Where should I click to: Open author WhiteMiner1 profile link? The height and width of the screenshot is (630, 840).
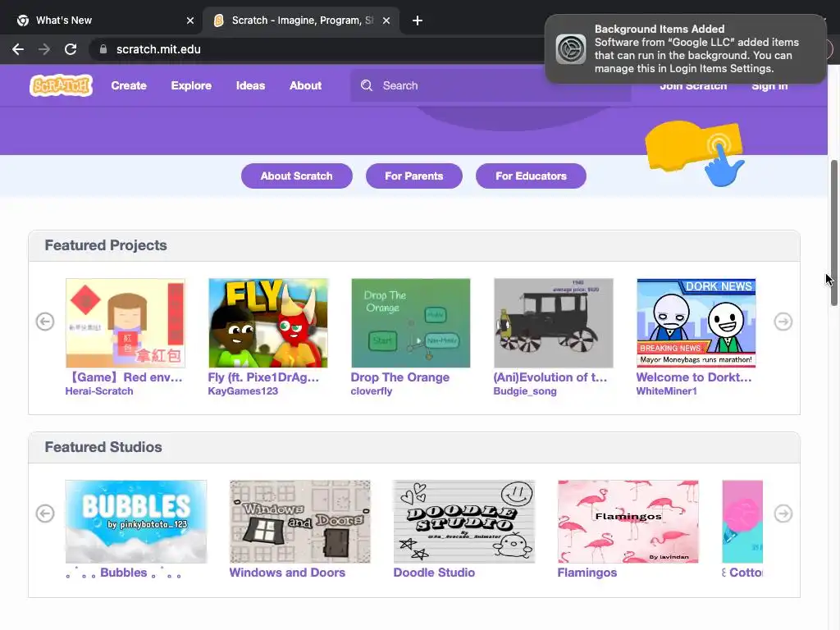click(x=666, y=391)
